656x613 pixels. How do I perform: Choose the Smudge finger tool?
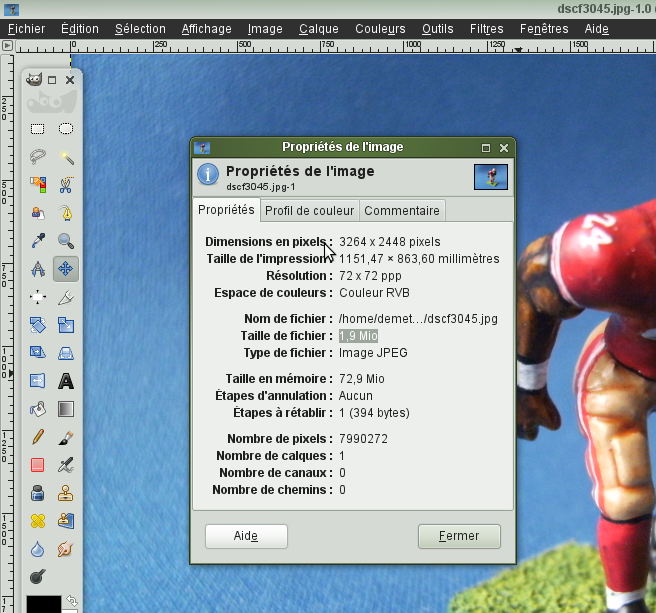(x=66, y=549)
